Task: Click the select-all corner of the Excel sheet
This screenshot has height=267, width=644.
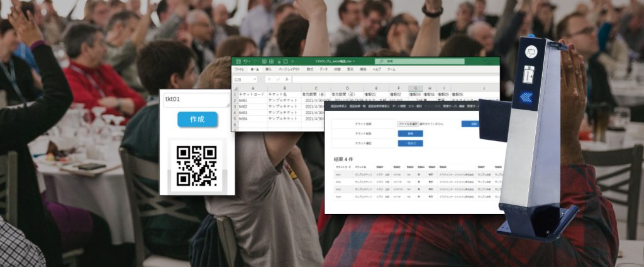Action: tap(235, 88)
